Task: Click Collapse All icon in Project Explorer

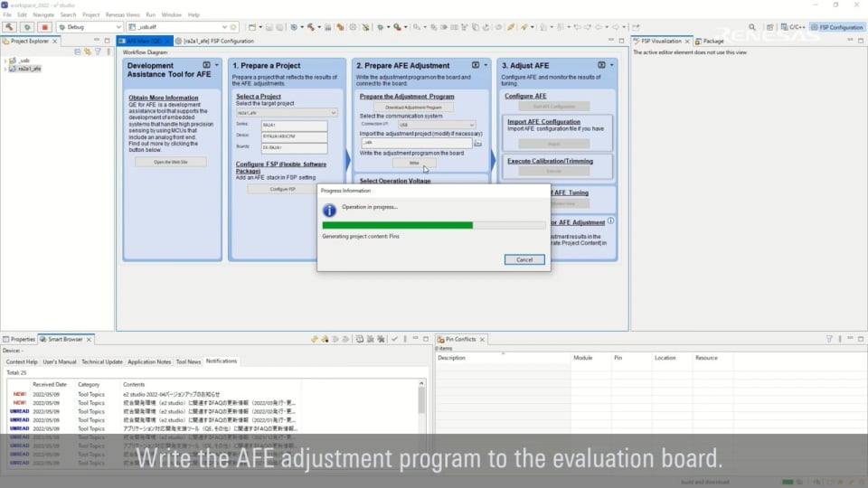Action: (x=76, y=52)
